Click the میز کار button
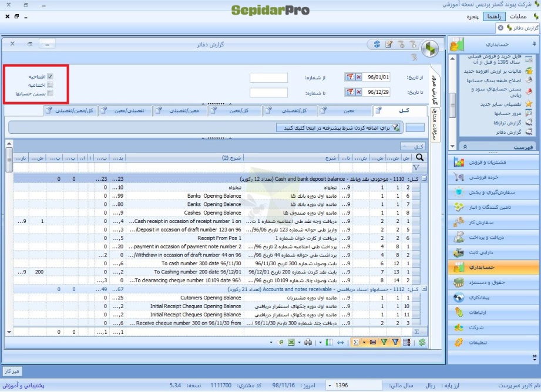This screenshot has width=541, height=392. (12, 371)
